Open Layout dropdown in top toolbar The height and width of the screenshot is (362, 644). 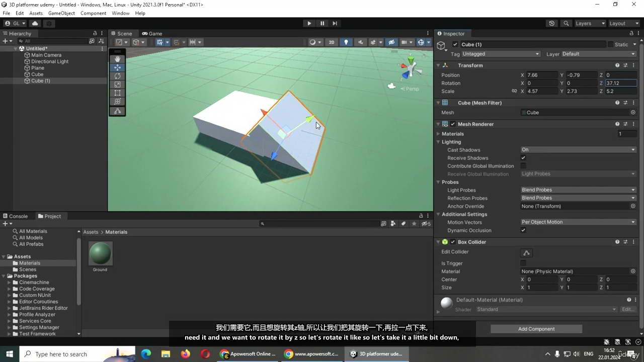tap(623, 23)
